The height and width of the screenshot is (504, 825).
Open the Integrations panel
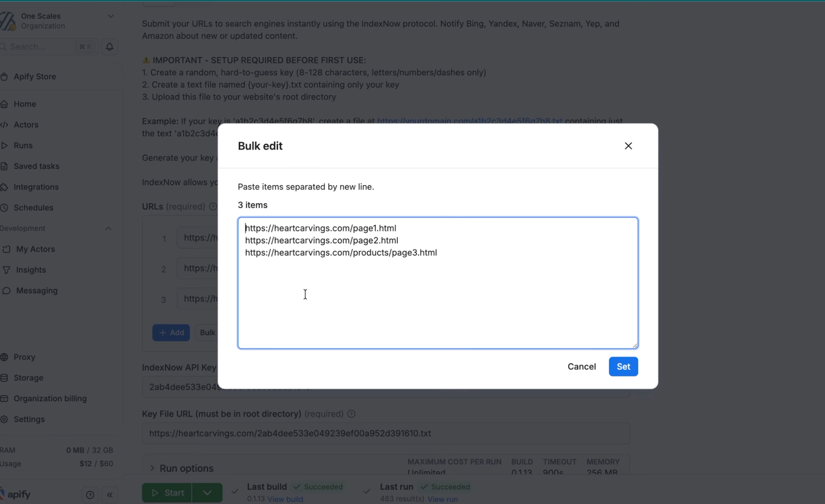pos(36,187)
